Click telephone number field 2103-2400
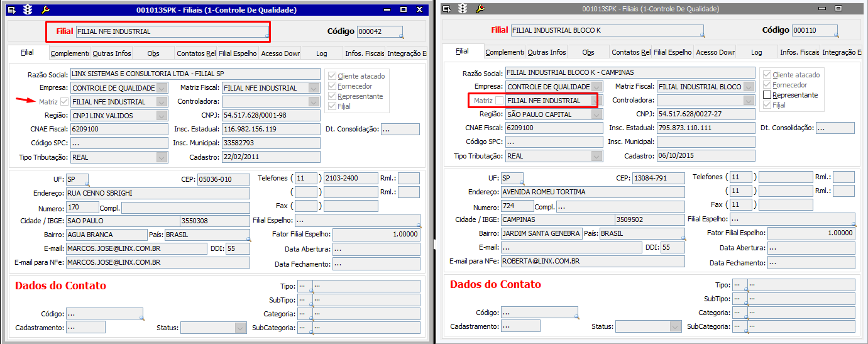The image size is (868, 344). click(x=351, y=179)
